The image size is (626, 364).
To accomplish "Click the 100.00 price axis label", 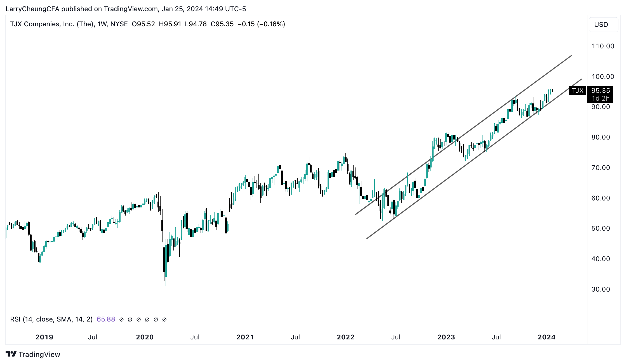I will 603,77.
